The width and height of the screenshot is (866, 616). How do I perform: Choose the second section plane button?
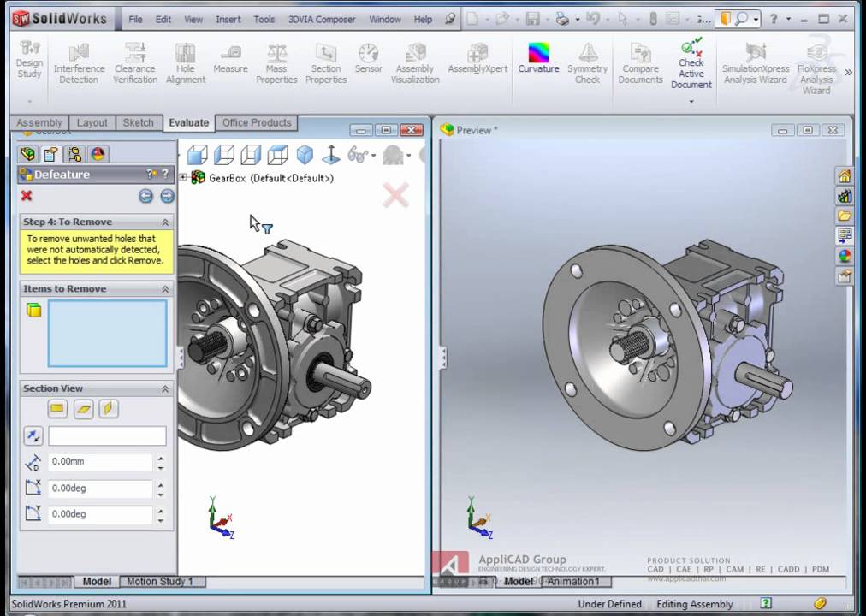[83, 409]
